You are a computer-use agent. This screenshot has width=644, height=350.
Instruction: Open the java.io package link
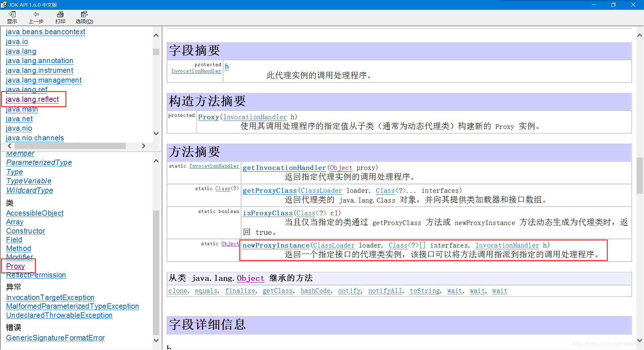pyautogui.click(x=17, y=42)
